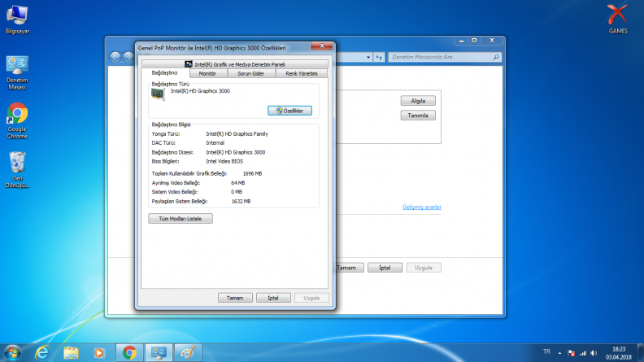The image size is (644, 362).
Task: Go back with the Control Panel back arrow
Action: tap(115, 57)
